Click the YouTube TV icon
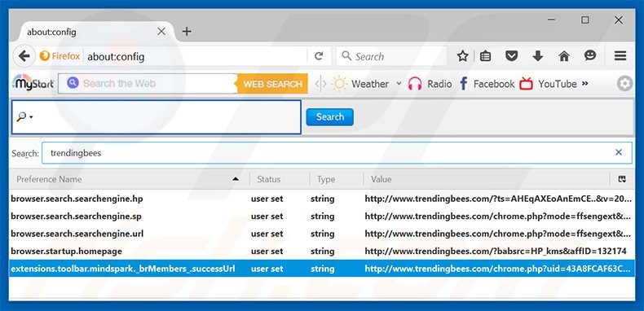The height and width of the screenshot is (311, 644). coord(526,84)
